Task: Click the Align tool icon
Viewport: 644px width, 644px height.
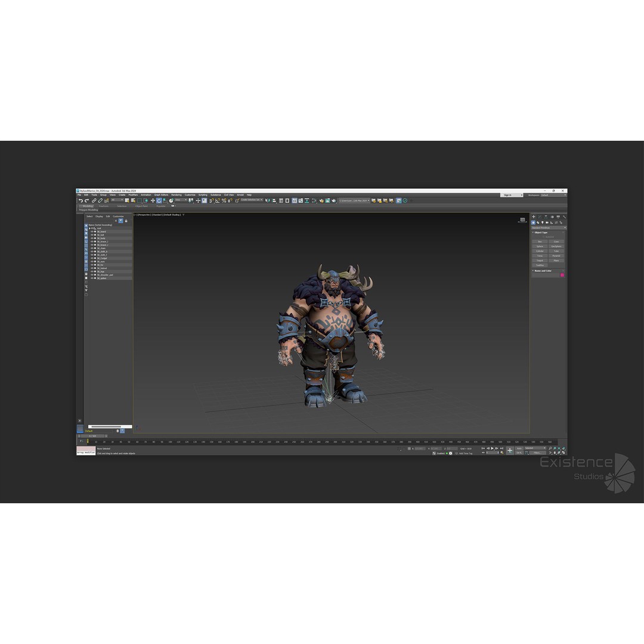Action: 274,200
